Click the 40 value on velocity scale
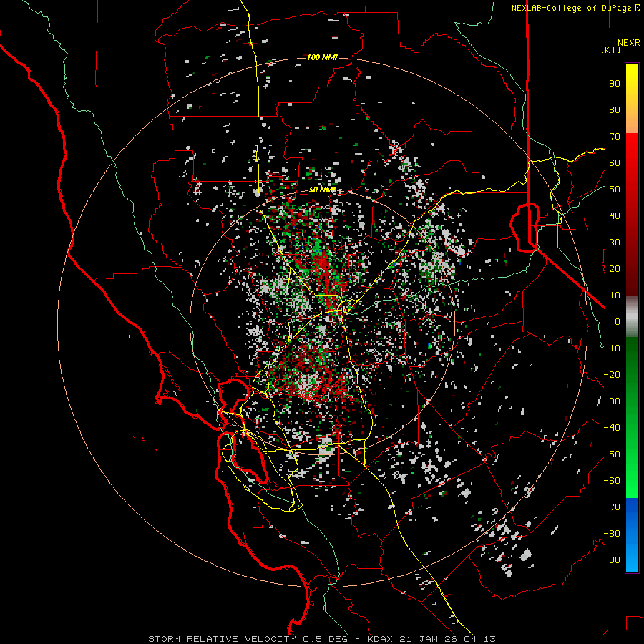This screenshot has width=644, height=644. coord(615,215)
